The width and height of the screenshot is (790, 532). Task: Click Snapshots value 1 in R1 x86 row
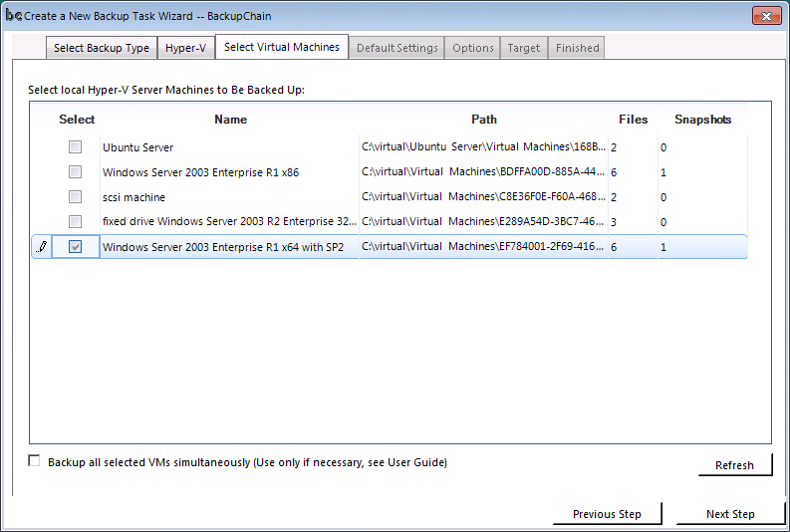point(663,172)
